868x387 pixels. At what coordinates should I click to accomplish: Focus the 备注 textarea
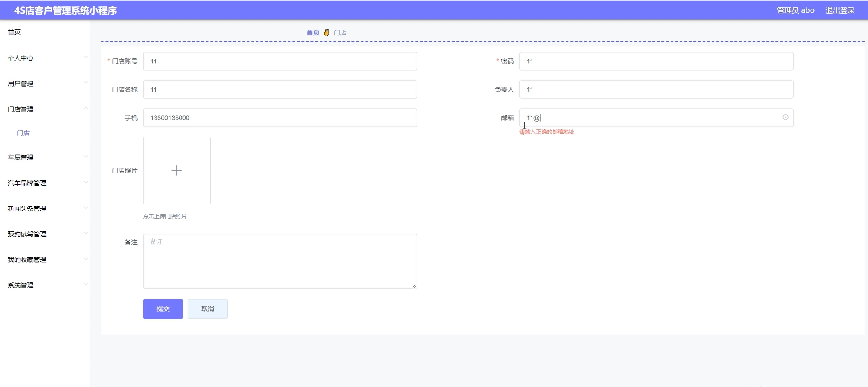(x=279, y=261)
